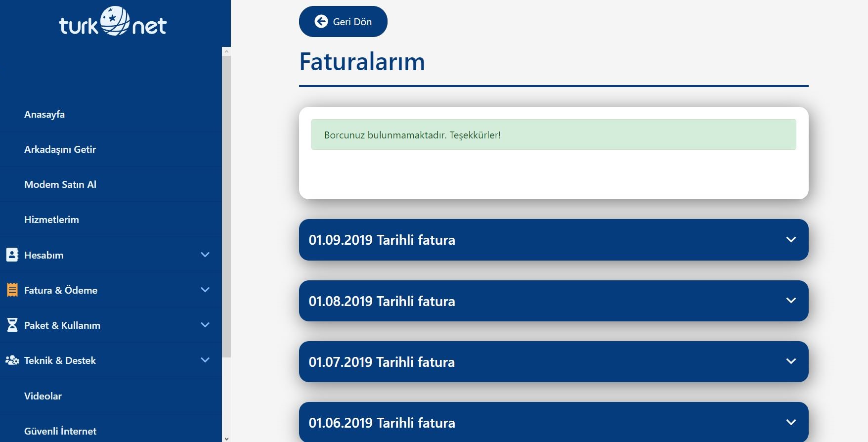This screenshot has width=868, height=442.
Task: Click the Hesabım account icon
Action: coord(12,255)
